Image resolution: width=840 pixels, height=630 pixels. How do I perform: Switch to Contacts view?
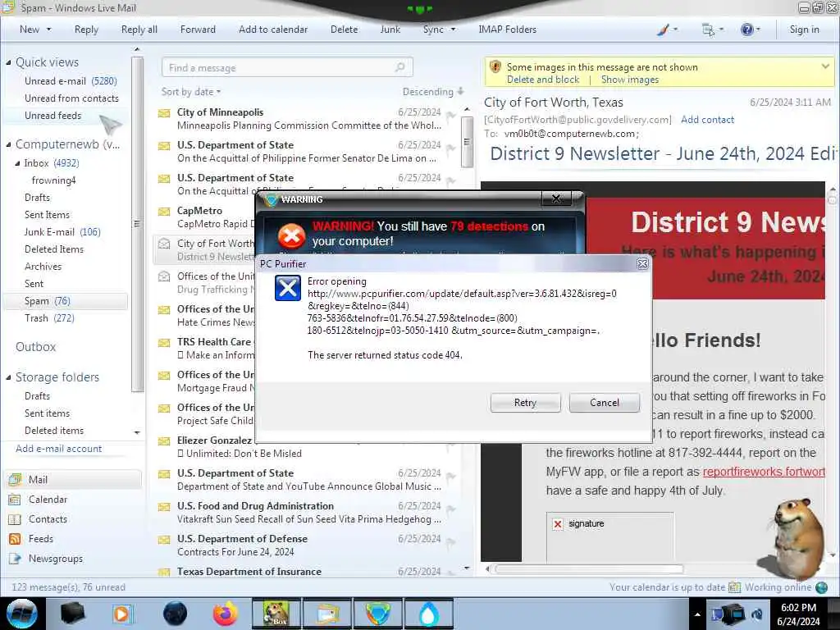[x=48, y=519]
